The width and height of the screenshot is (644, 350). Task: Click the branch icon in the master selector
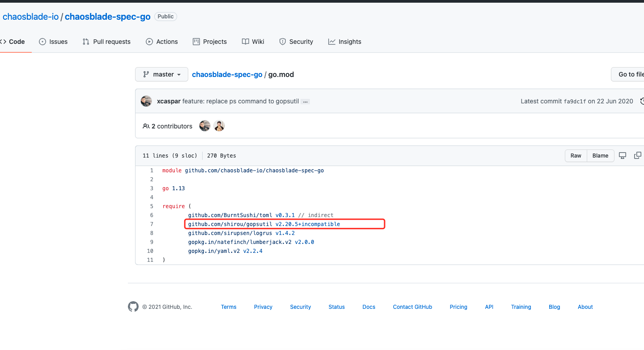(x=146, y=74)
